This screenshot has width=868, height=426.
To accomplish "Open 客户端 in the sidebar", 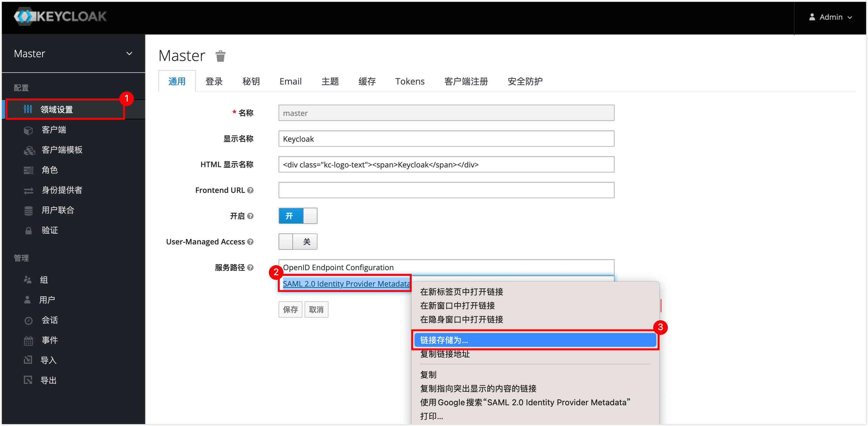I will (x=54, y=130).
